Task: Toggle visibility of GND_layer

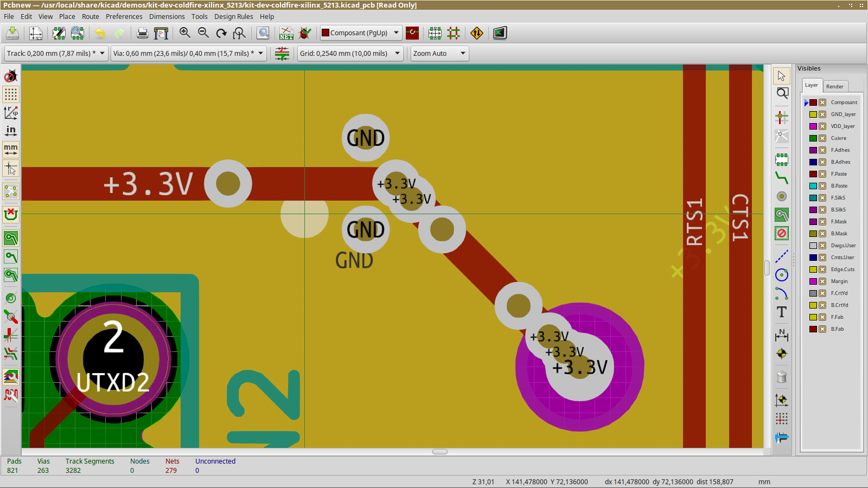Action: (x=822, y=114)
